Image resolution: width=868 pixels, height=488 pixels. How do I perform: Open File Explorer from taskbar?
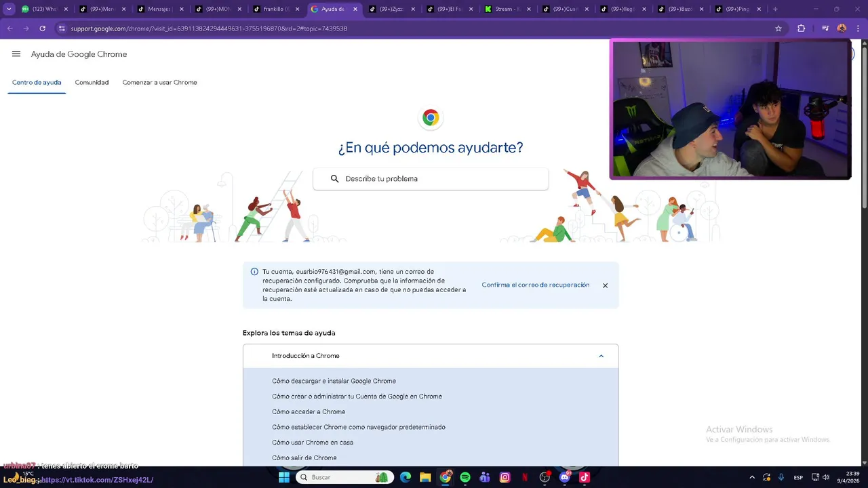(425, 477)
